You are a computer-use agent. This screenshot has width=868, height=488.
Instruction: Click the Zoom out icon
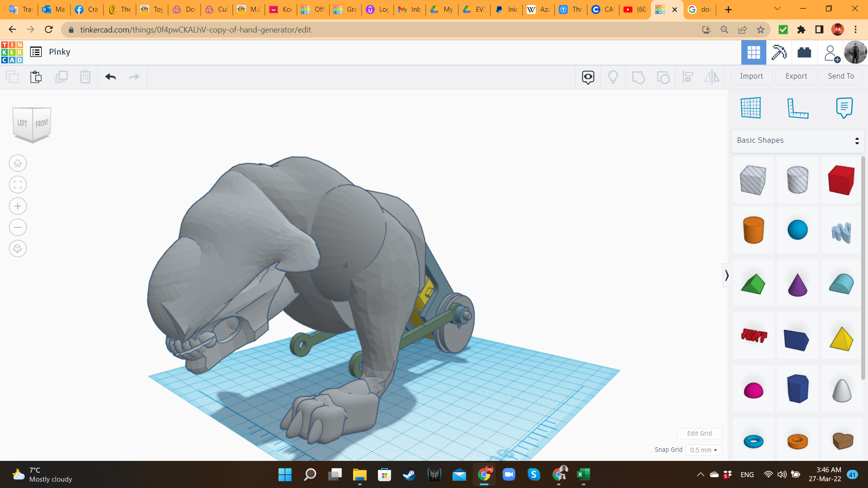(18, 227)
